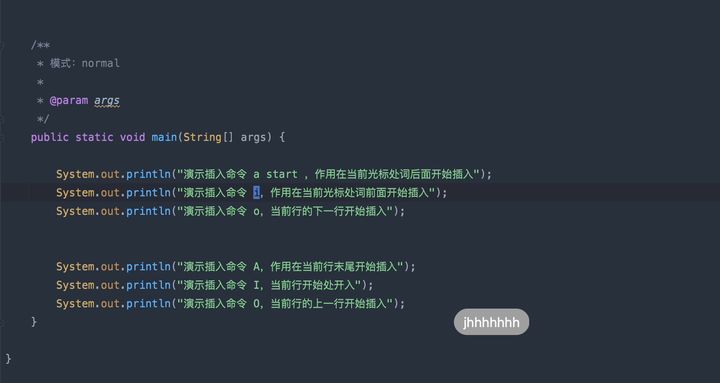This screenshot has width=720, height=383.
Task: Click the final closing brace of the class
Action: 8,358
